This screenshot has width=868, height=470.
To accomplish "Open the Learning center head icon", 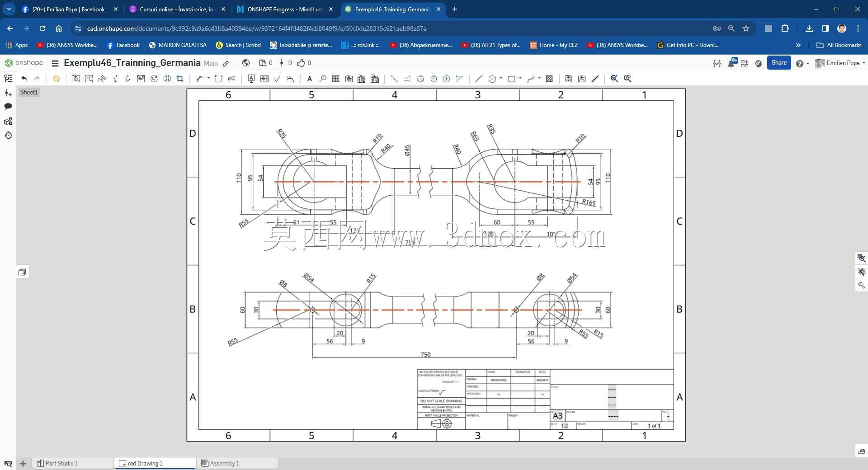I will [x=759, y=63].
